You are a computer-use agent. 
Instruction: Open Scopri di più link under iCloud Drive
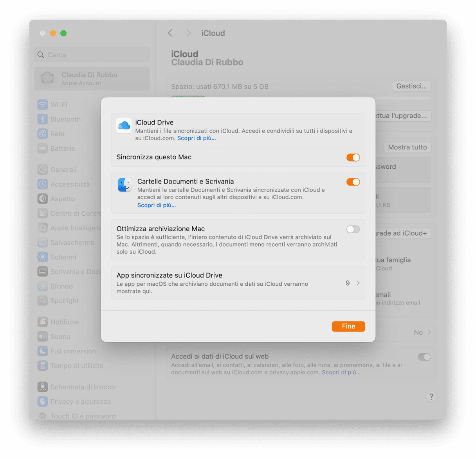coord(197,138)
